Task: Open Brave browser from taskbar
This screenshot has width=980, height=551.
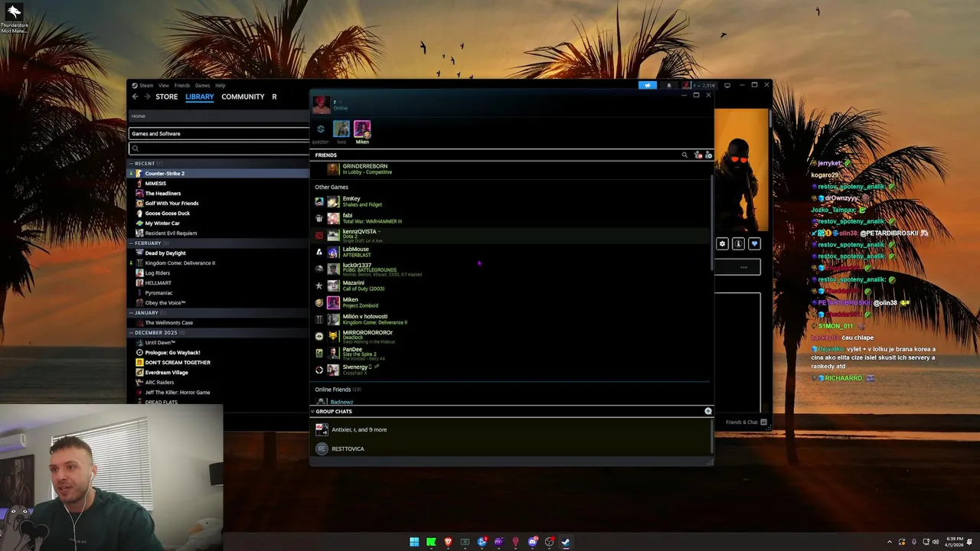Action: click(448, 542)
